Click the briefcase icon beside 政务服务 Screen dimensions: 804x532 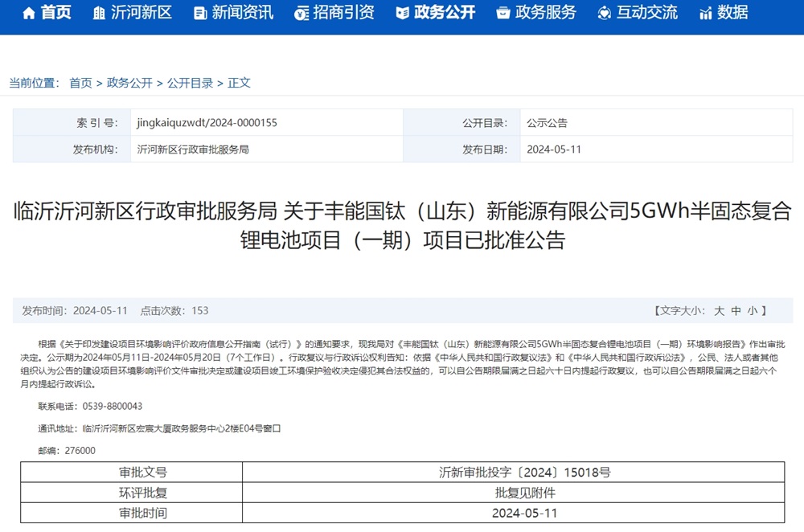click(504, 13)
